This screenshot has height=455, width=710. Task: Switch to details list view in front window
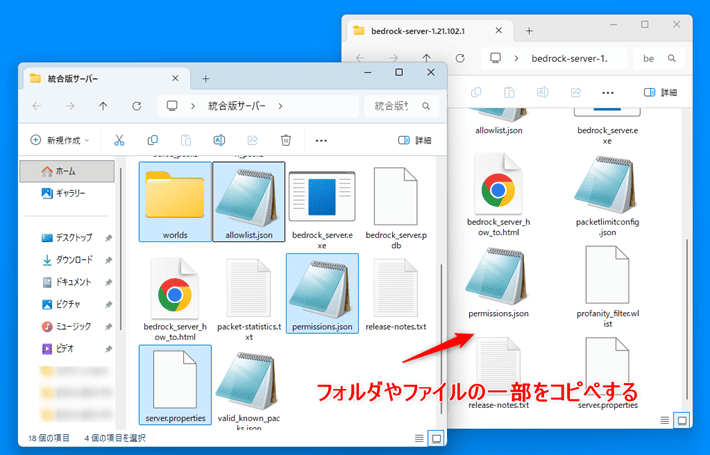point(417,438)
